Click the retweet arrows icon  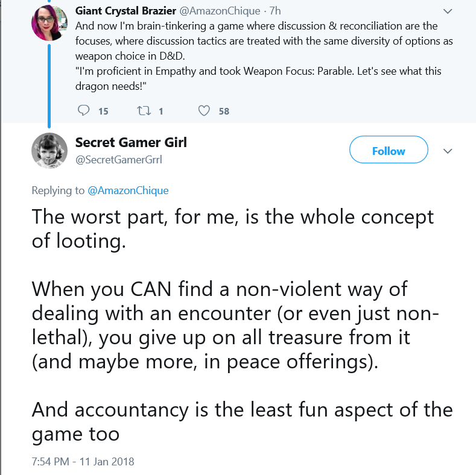pyautogui.click(x=144, y=111)
